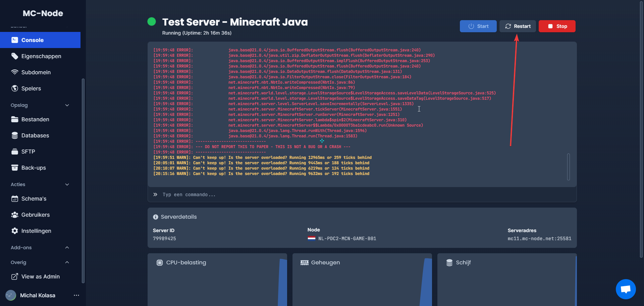Click the Eigenschappen tag icon
Image resolution: width=644 pixels, height=306 pixels.
pyautogui.click(x=14, y=56)
